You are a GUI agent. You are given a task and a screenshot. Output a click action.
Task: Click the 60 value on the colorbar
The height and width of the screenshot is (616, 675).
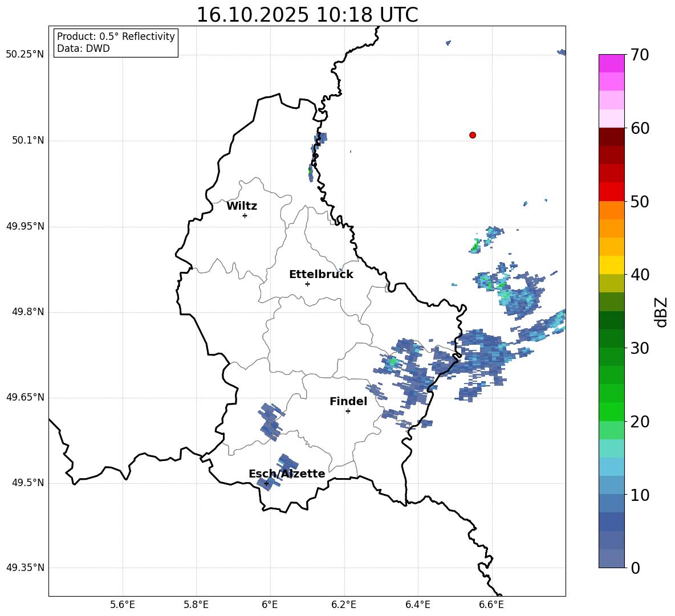(640, 128)
